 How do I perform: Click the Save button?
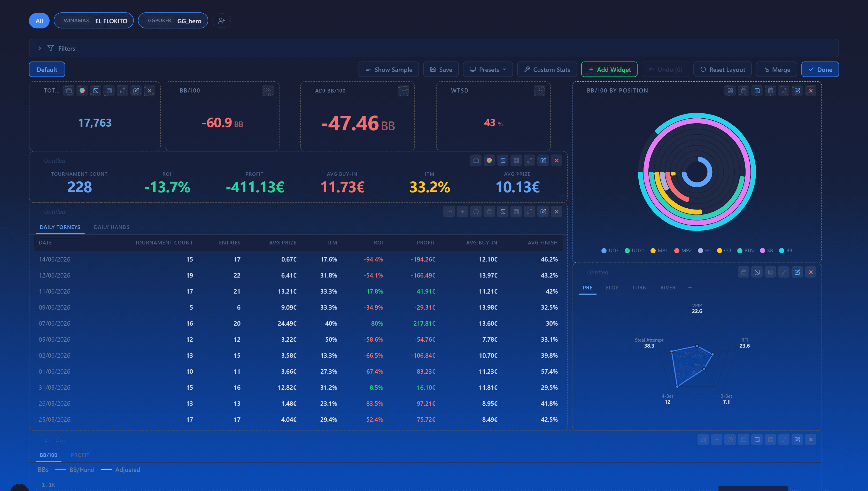tap(441, 70)
